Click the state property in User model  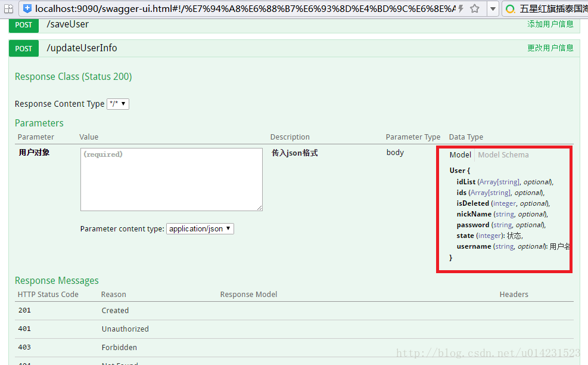coord(465,236)
